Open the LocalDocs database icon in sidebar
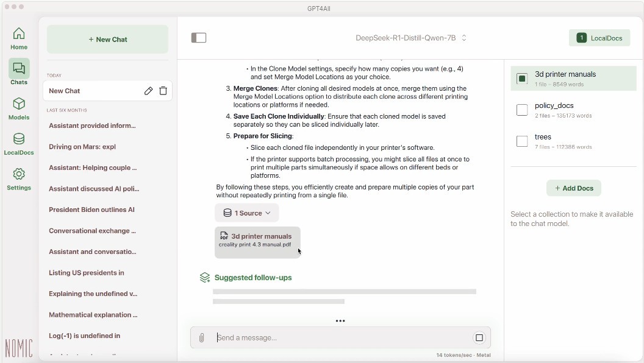This screenshot has width=644, height=363. point(19,139)
